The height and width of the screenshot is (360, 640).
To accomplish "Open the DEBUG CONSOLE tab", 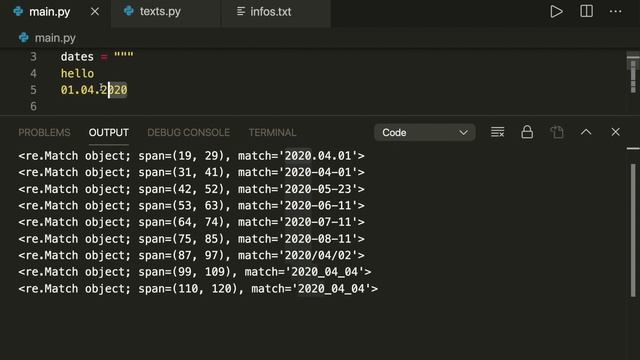I will pos(189,133).
